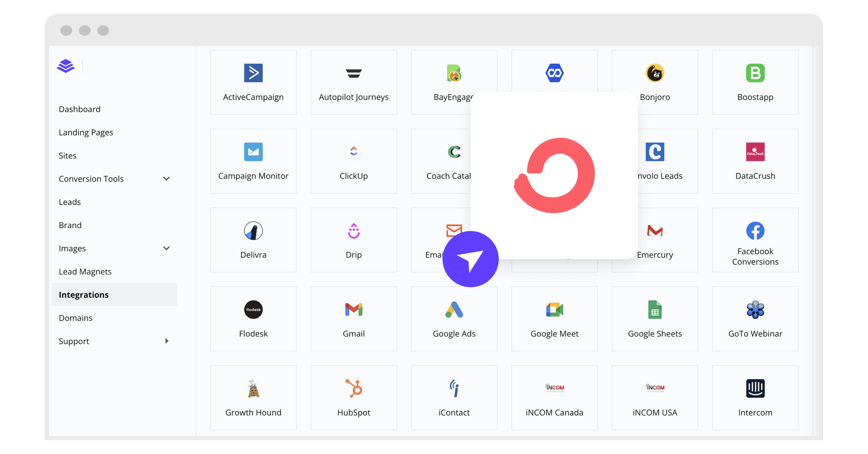Click the blue hexagon infinity icon
This screenshot has width=868, height=454.
click(554, 73)
